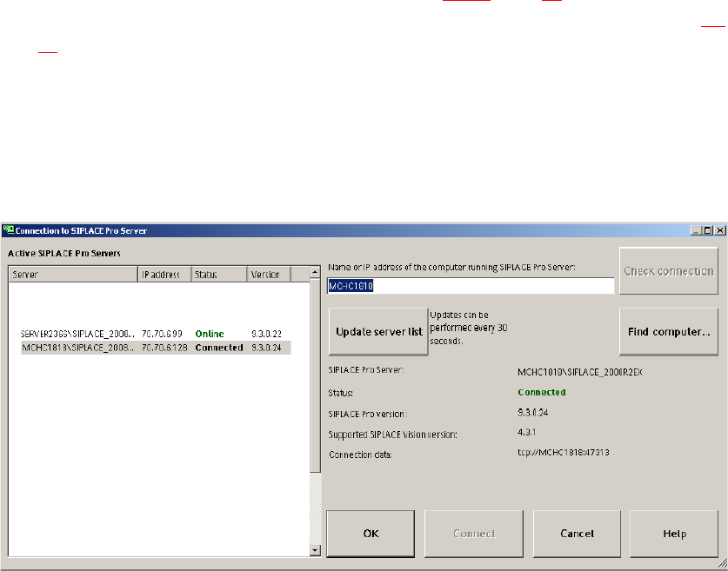Click the Online status cell
This screenshot has height=571, width=728.
coord(210,334)
